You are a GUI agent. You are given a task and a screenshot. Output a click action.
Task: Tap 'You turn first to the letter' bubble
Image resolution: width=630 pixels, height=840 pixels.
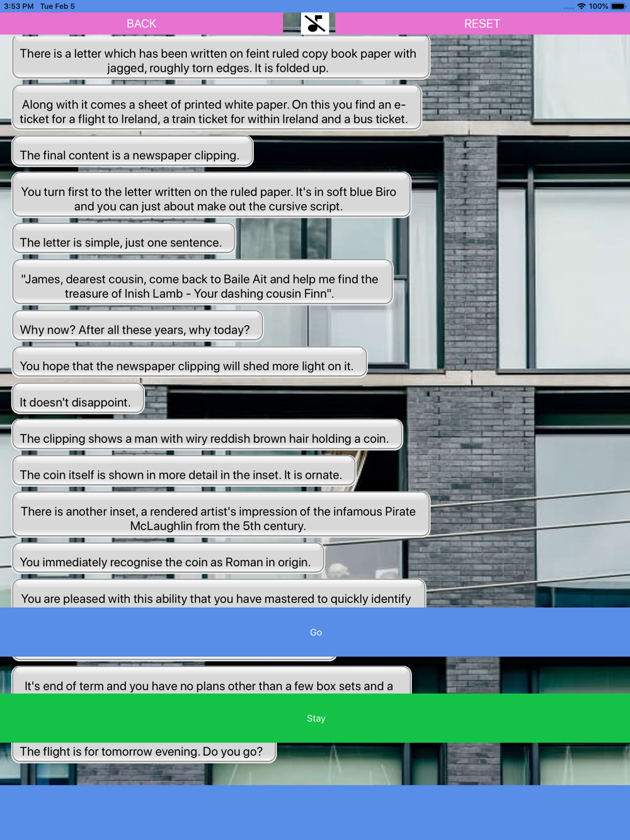pyautogui.click(x=212, y=195)
